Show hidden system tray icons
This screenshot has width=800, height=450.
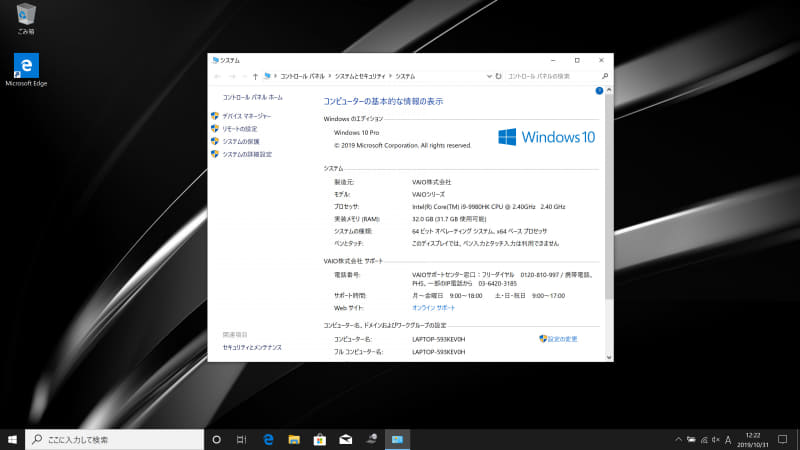pos(678,440)
